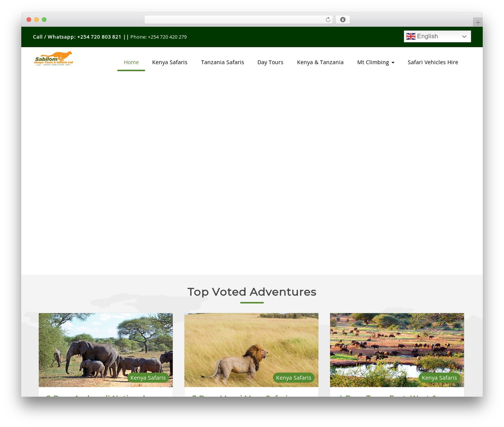Click the UK flag language icon

411,36
